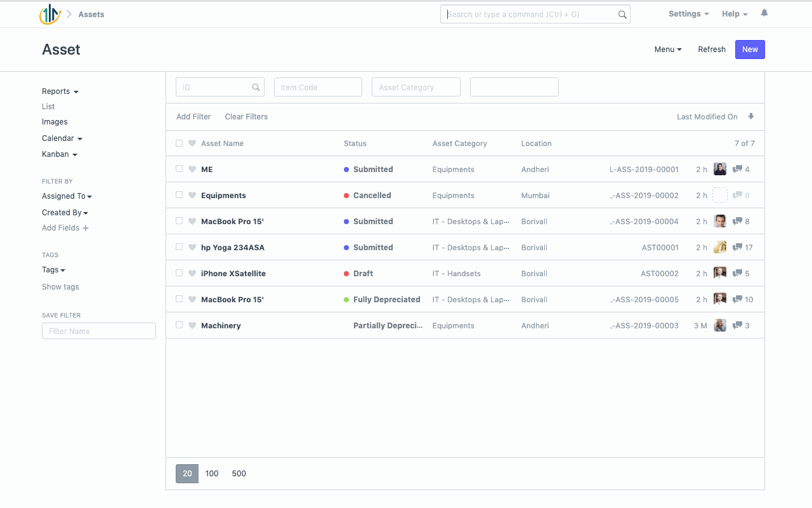Click the Fully Depreciated status label
This screenshot has height=508, width=812.
point(387,300)
